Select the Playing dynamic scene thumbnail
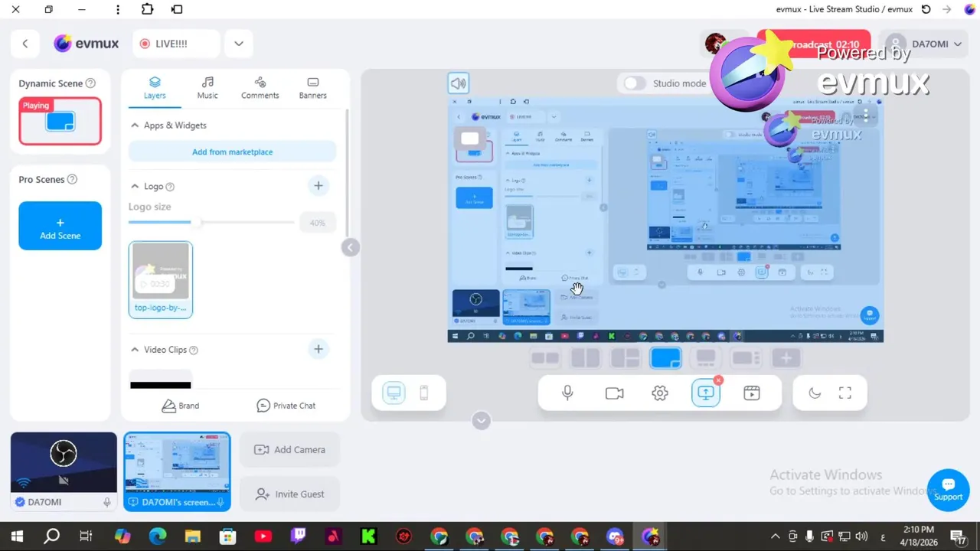This screenshot has width=980, height=551. [60, 121]
